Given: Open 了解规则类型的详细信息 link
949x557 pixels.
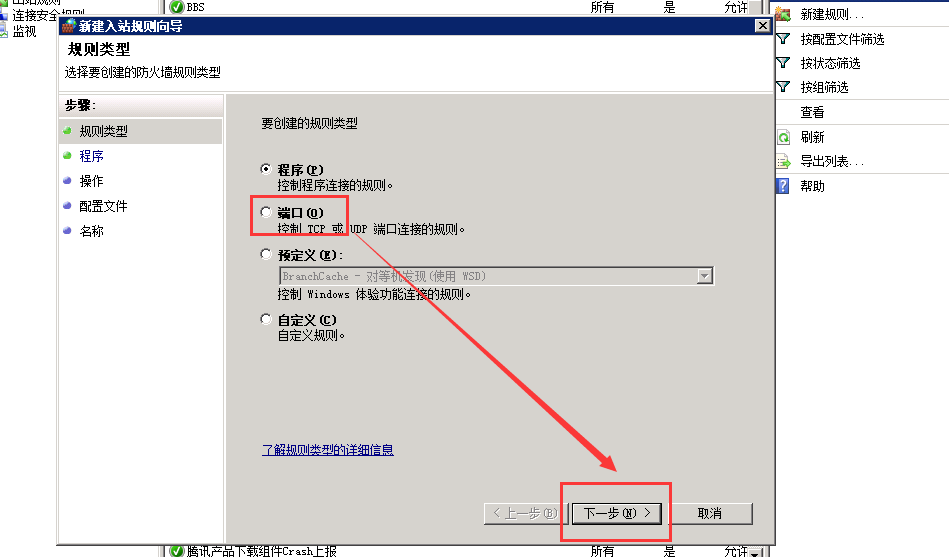Looking at the screenshot, I should (327, 450).
